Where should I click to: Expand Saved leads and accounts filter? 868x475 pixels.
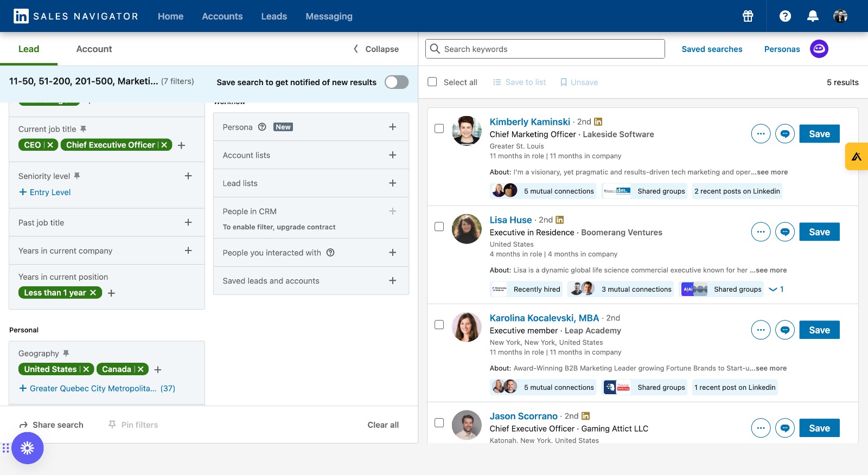(393, 281)
